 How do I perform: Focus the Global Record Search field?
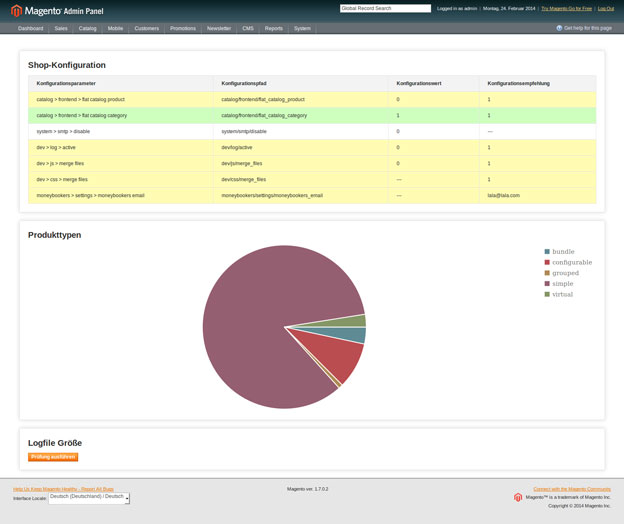(x=385, y=8)
